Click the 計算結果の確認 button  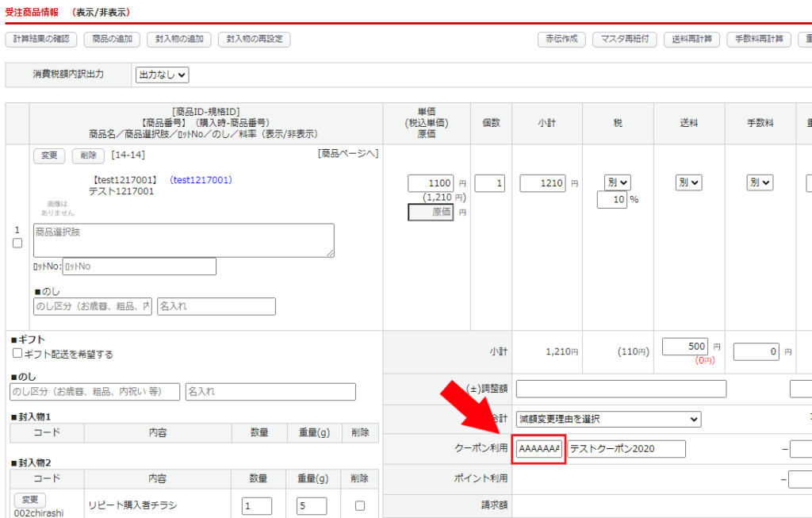pos(41,40)
